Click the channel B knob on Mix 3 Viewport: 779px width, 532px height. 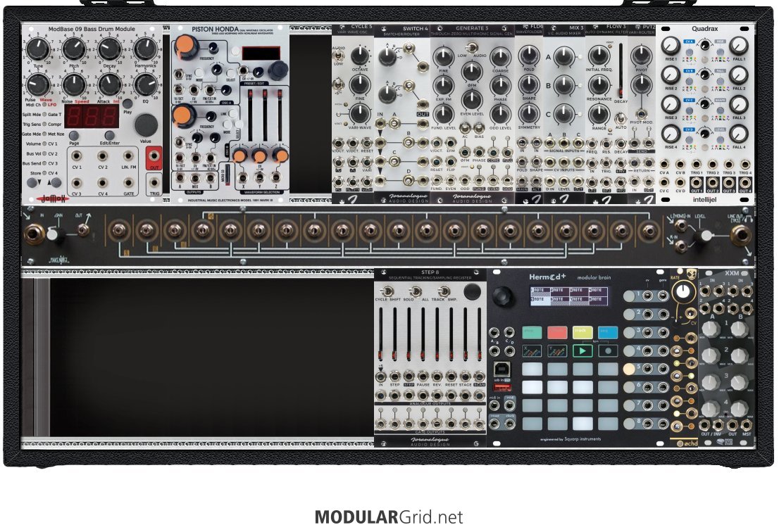coord(563,85)
